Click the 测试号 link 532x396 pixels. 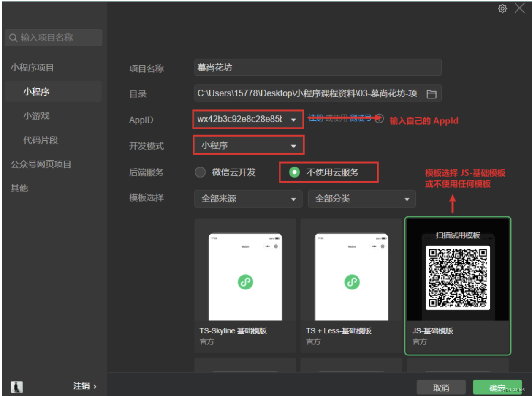(x=360, y=118)
